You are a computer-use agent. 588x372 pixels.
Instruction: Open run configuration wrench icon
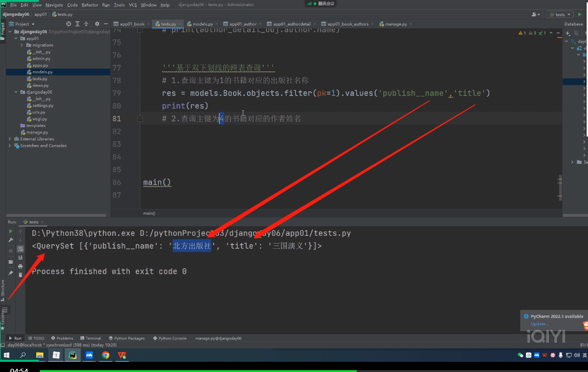tap(11, 240)
